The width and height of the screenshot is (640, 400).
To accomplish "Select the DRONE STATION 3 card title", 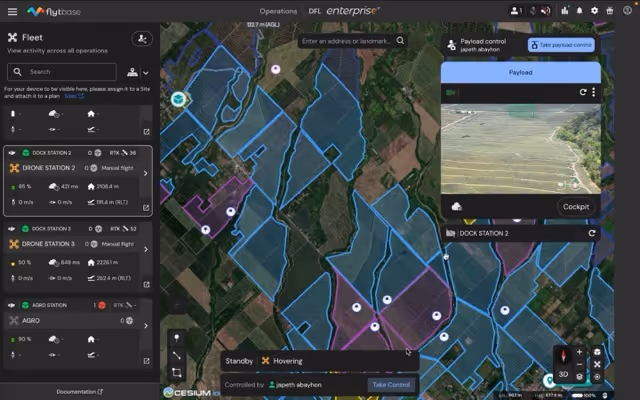I will 48,244.
